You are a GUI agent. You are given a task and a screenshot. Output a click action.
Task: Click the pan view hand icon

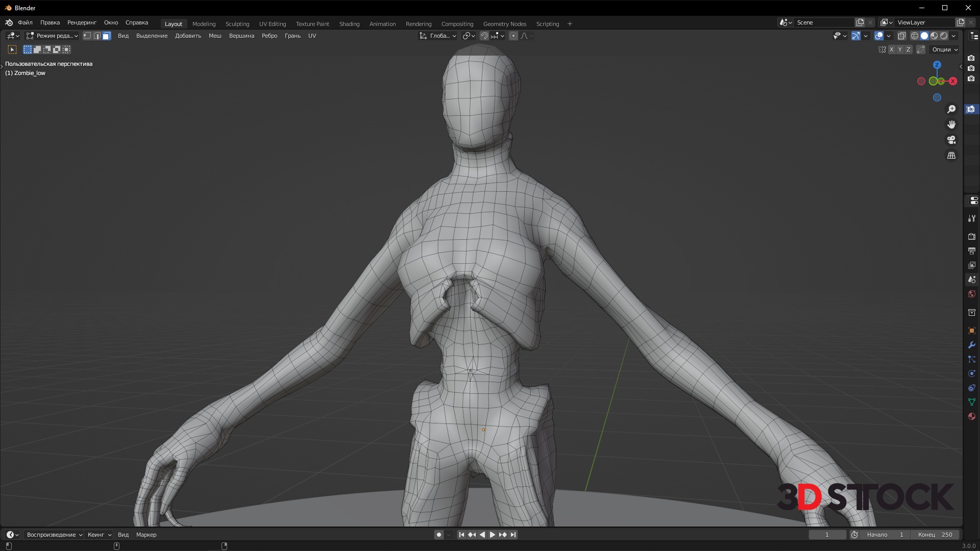coord(951,124)
